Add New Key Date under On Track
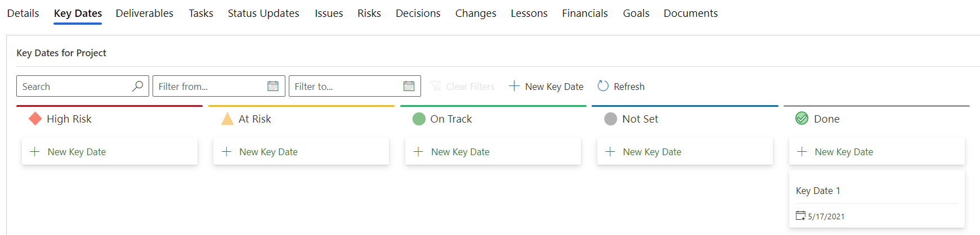The image size is (980, 235). click(493, 152)
